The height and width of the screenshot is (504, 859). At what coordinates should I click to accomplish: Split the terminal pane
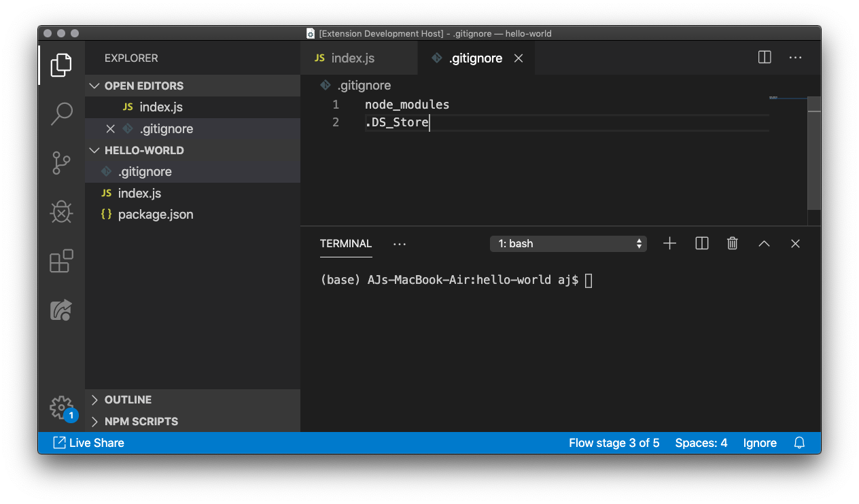click(x=701, y=243)
